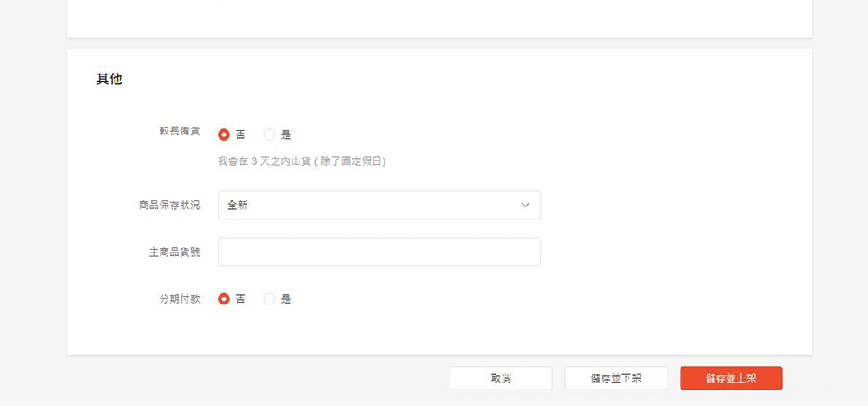Click the 商品保存狀況 field label
868x406 pixels.
click(x=169, y=206)
